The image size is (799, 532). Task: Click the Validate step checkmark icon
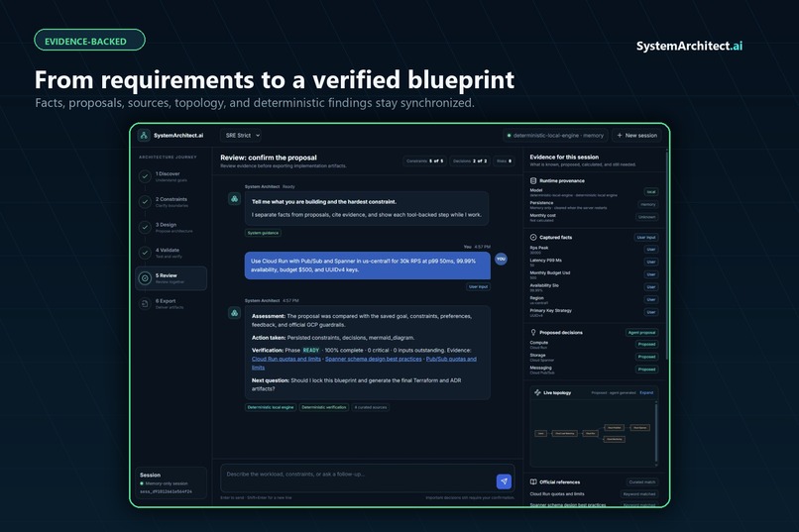click(x=145, y=253)
